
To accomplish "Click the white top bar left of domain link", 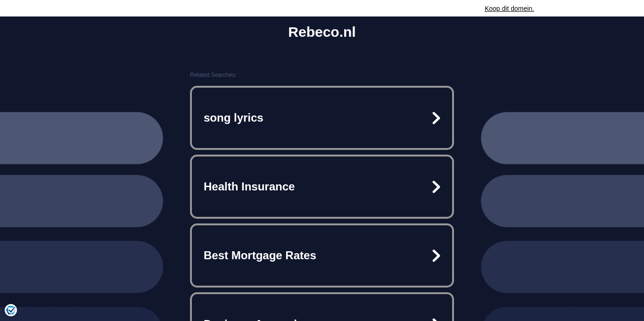I will (x=236, y=8).
